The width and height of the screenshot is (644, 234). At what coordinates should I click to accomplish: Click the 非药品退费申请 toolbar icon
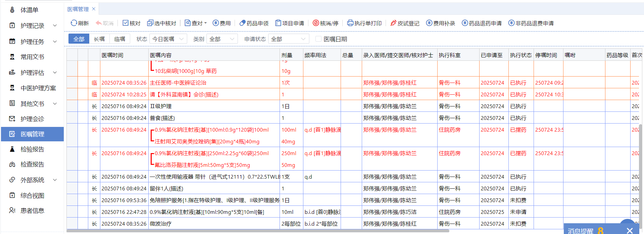click(511, 23)
